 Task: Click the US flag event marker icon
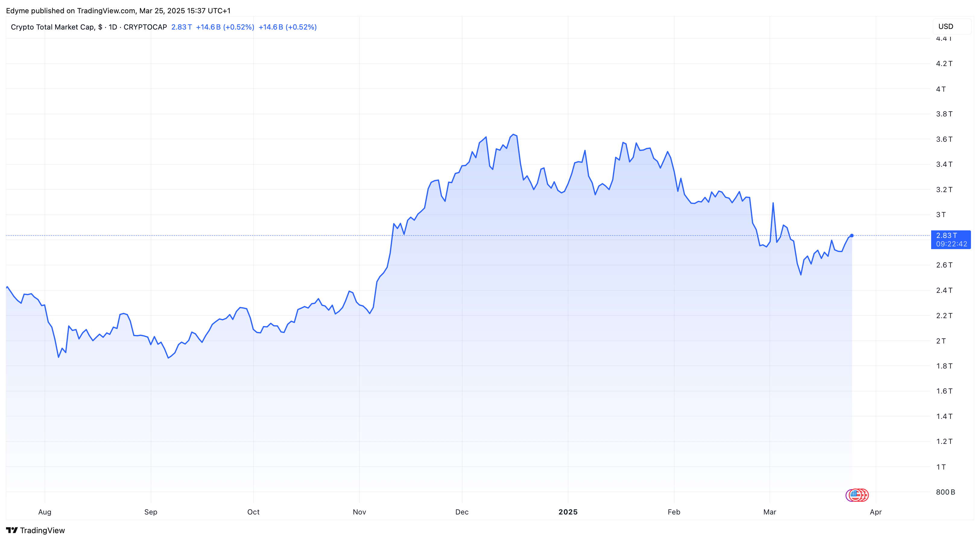pos(855,495)
